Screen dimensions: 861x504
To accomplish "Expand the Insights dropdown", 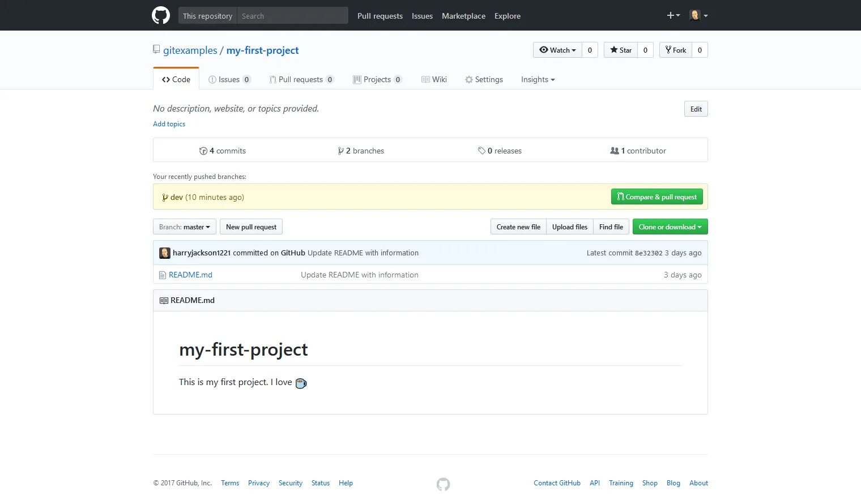I will coord(538,79).
